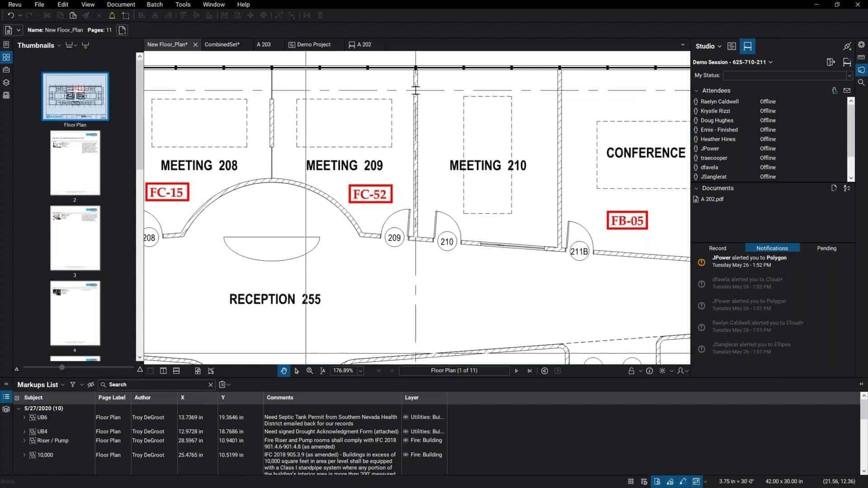Toggle Show Grid in status bar
The height and width of the screenshot is (488, 868).
point(631,481)
